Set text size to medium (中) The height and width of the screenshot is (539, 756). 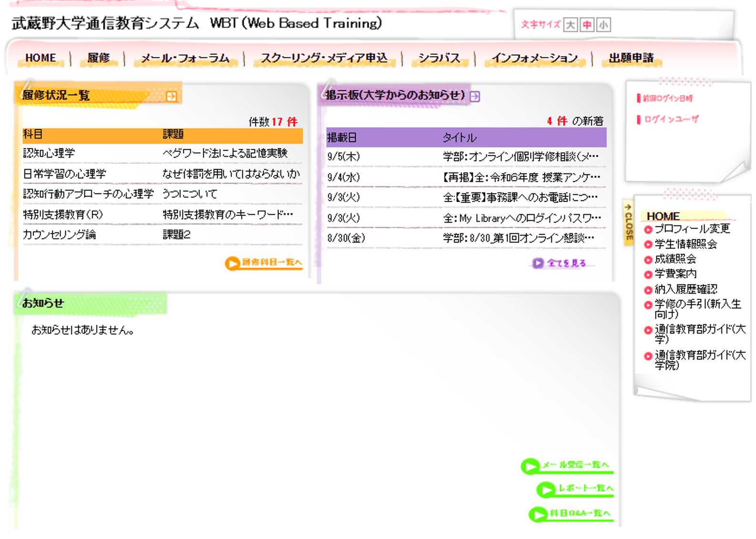point(587,24)
